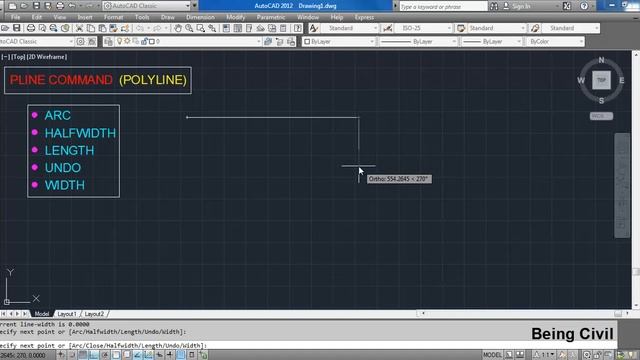Click the TOP face of the ViewCube
This screenshot has height=360, width=640.
coord(601,80)
